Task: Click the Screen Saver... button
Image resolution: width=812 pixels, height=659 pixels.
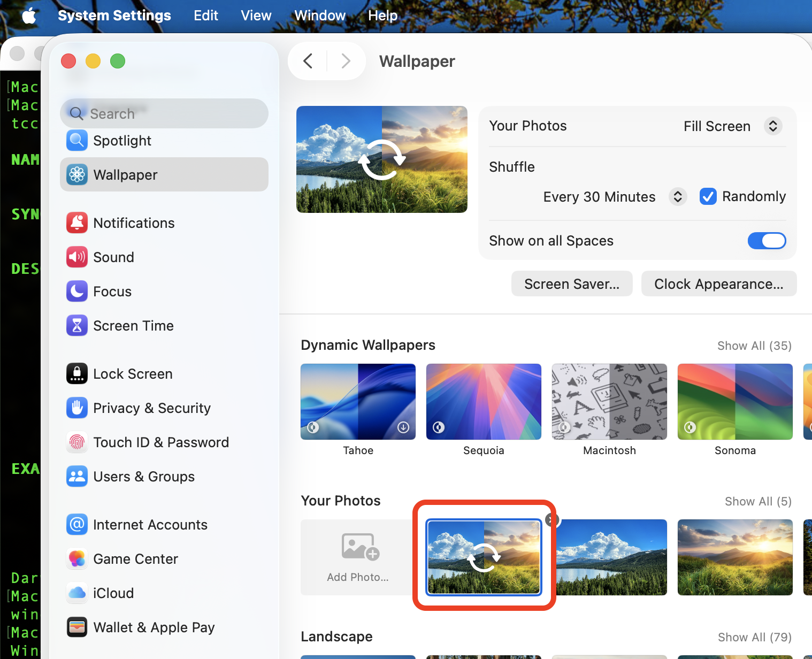Action: pyautogui.click(x=572, y=283)
